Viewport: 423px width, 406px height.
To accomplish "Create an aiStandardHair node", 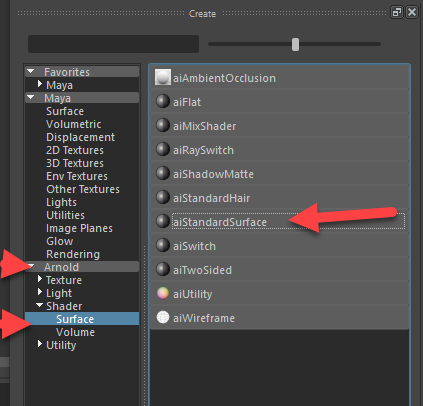I will coord(279,198).
